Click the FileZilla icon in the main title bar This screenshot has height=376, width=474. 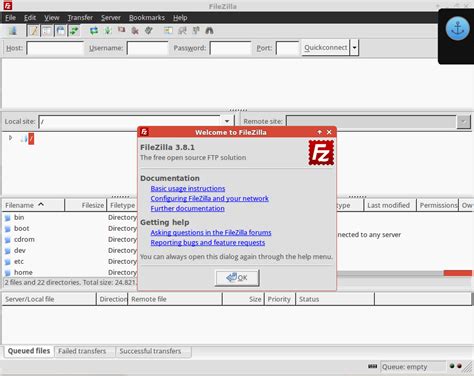[8, 5]
